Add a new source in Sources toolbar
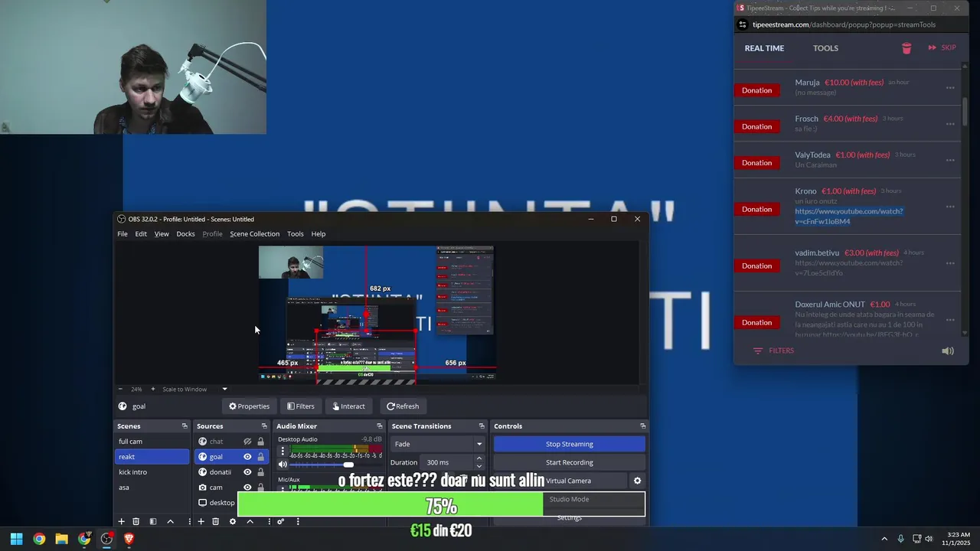The image size is (980, 551). tap(201, 521)
